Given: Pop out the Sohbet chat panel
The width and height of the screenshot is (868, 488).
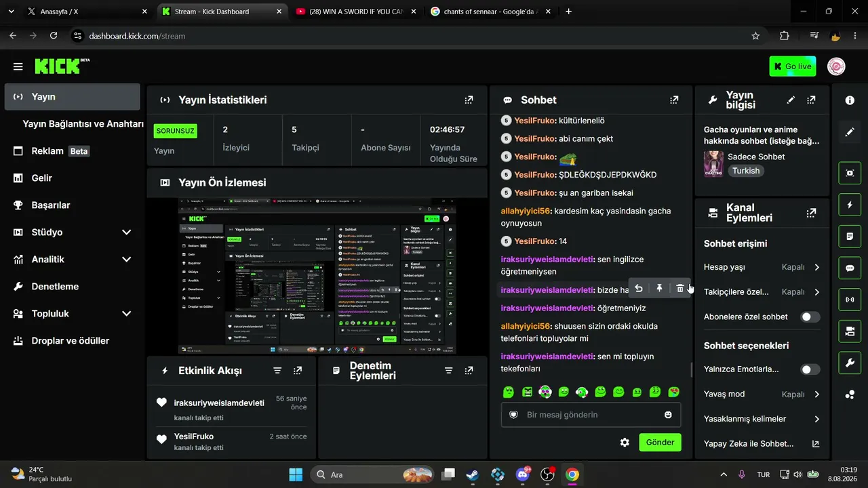Looking at the screenshot, I should [674, 100].
